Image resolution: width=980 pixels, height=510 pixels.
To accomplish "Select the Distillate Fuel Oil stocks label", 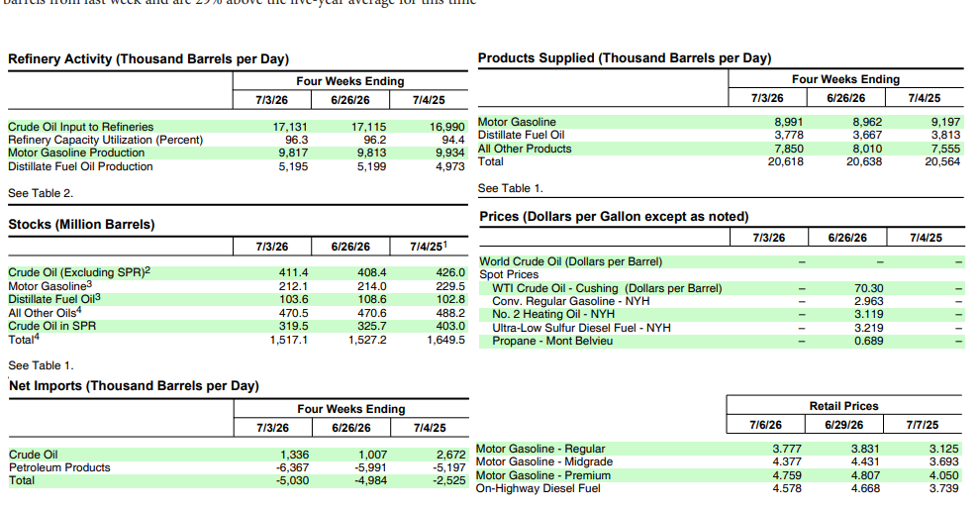I will [53, 299].
